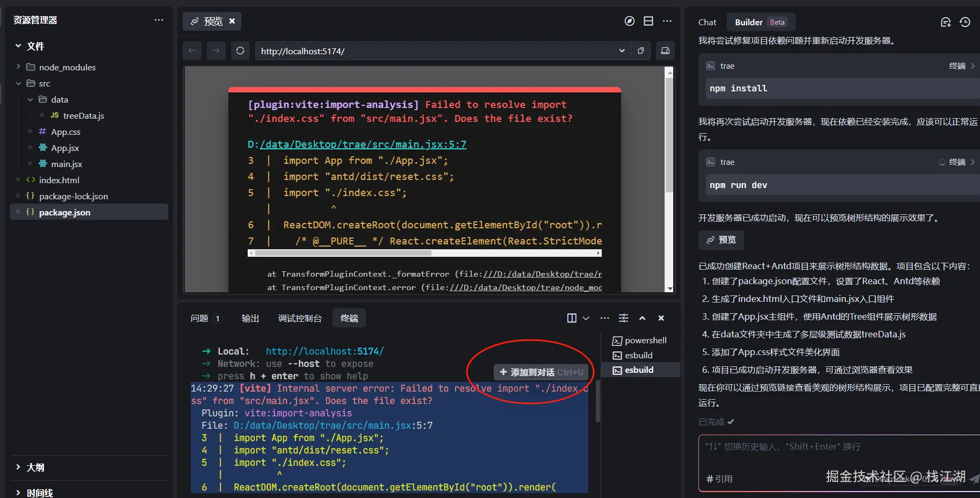Click the 预览 button in chat
This screenshot has width=980, height=498.
721,240
